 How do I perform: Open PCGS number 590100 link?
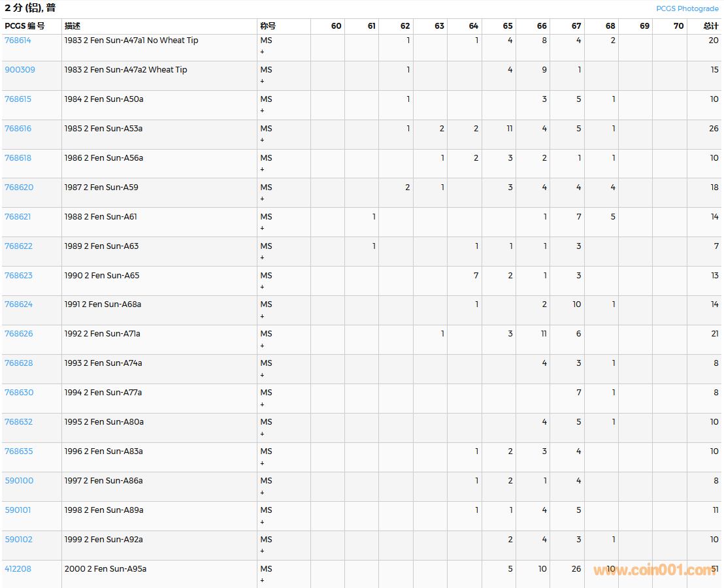coord(19,481)
